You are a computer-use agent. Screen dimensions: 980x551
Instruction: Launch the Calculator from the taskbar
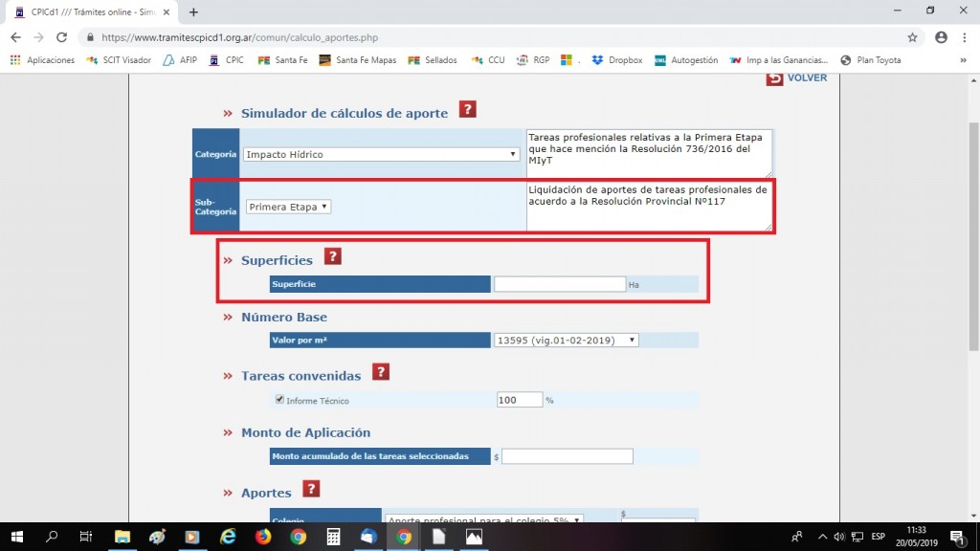coord(334,537)
